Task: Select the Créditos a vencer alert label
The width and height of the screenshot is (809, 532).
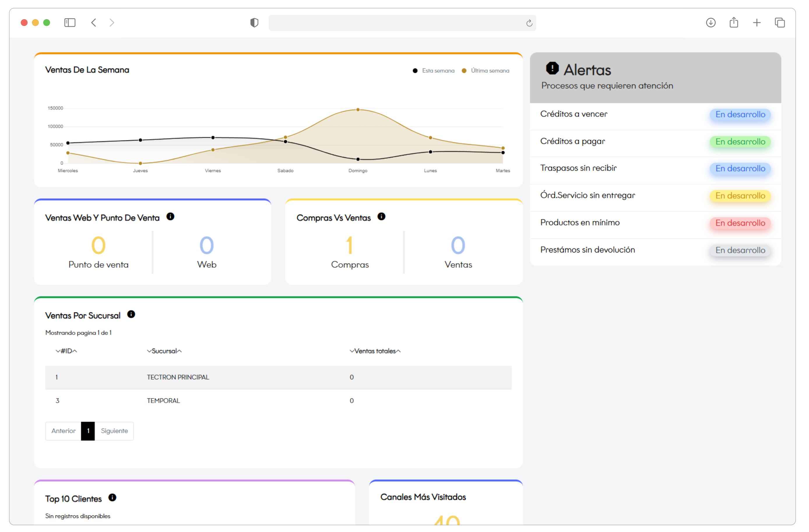Action: tap(574, 114)
